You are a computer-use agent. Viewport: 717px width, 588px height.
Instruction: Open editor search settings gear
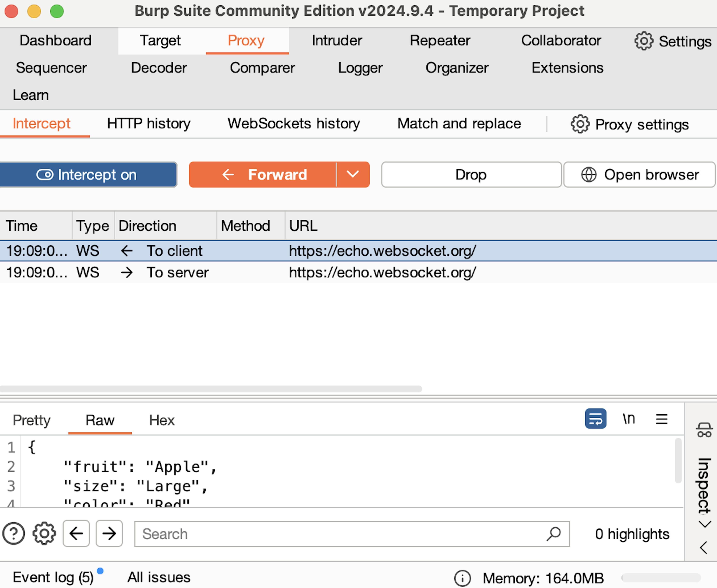pyautogui.click(x=44, y=534)
